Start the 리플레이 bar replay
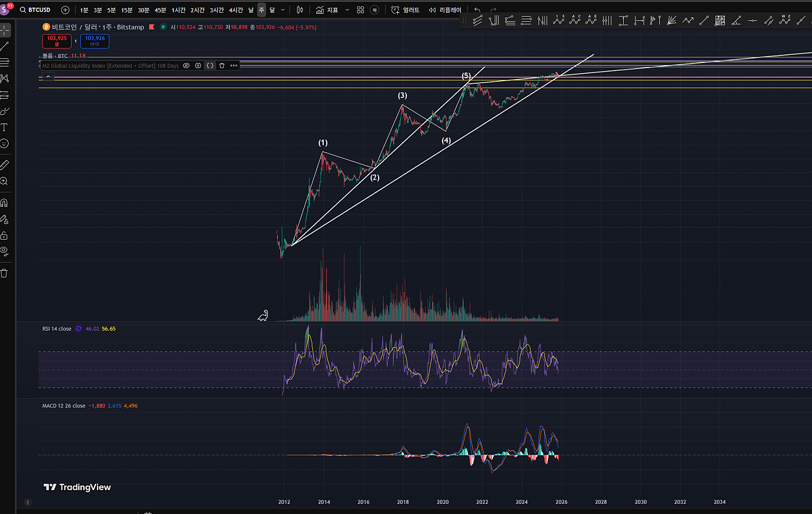Viewport: 812px width, 514px height. [445, 10]
